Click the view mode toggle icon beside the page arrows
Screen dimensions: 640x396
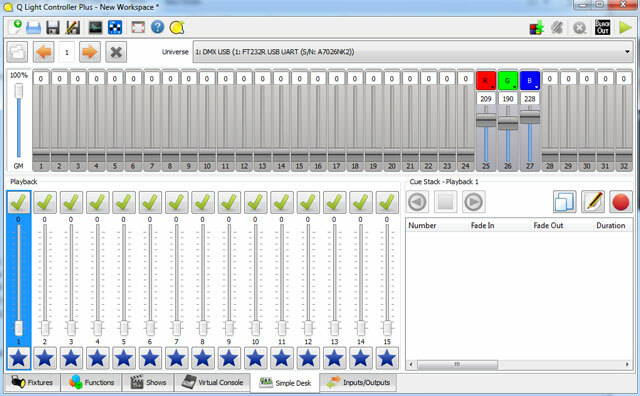17,52
